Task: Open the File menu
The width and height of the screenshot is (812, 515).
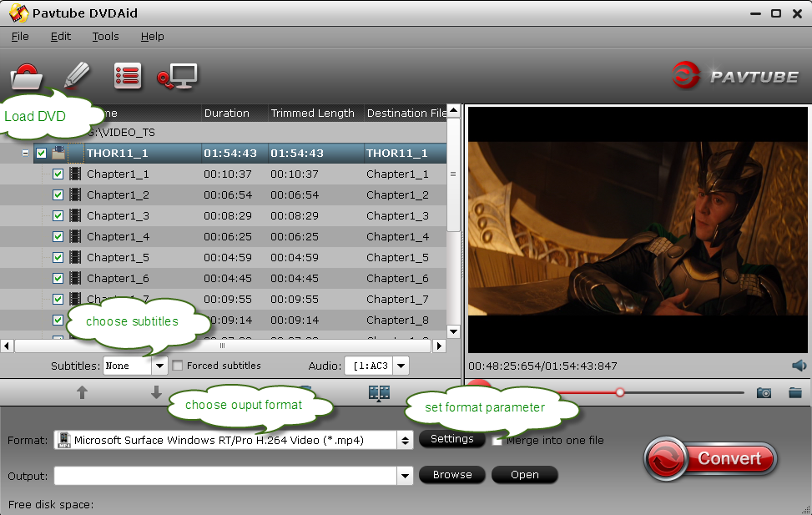Action: (20, 36)
